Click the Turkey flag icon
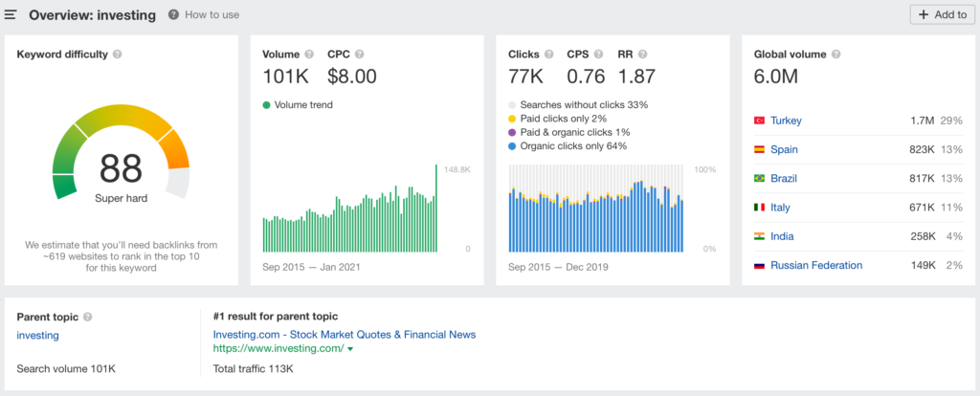The height and width of the screenshot is (396, 980). tap(759, 121)
